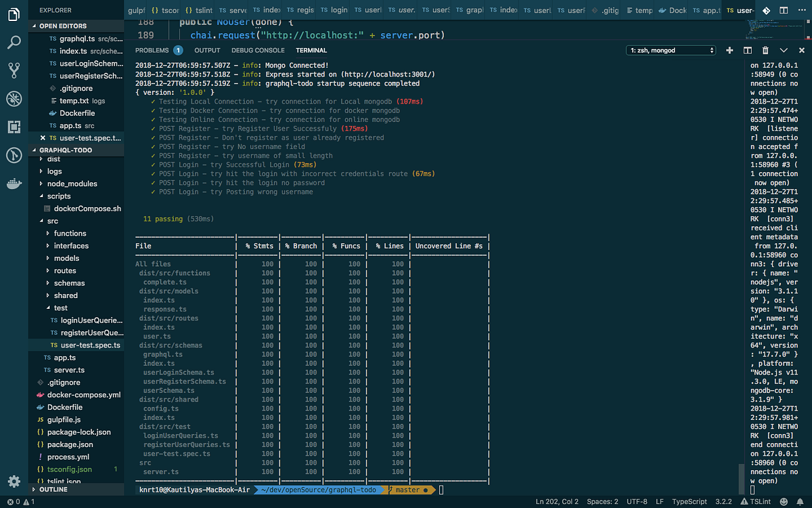Viewport: 812px width, 508px height.
Task: Select the zsh, mongod terminal dropdown
Action: 671,50
